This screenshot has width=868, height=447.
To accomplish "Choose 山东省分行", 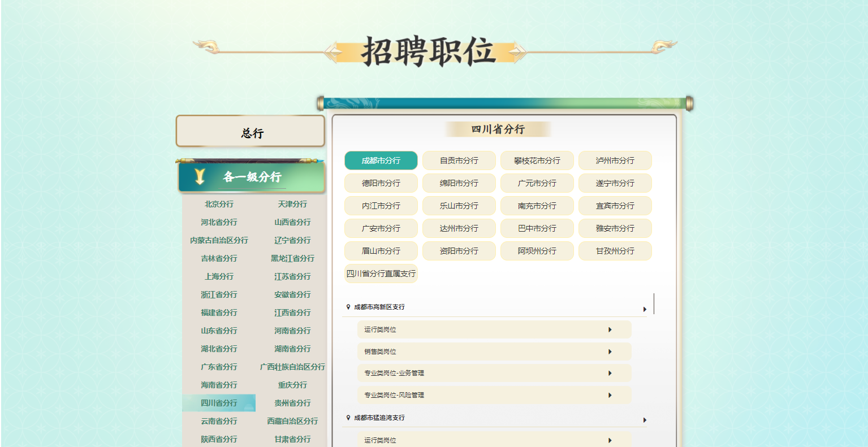I will [x=219, y=331].
